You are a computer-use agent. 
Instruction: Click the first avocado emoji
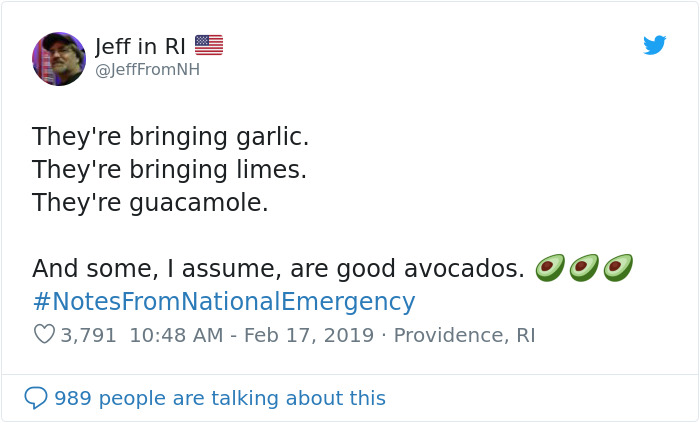coord(550,268)
